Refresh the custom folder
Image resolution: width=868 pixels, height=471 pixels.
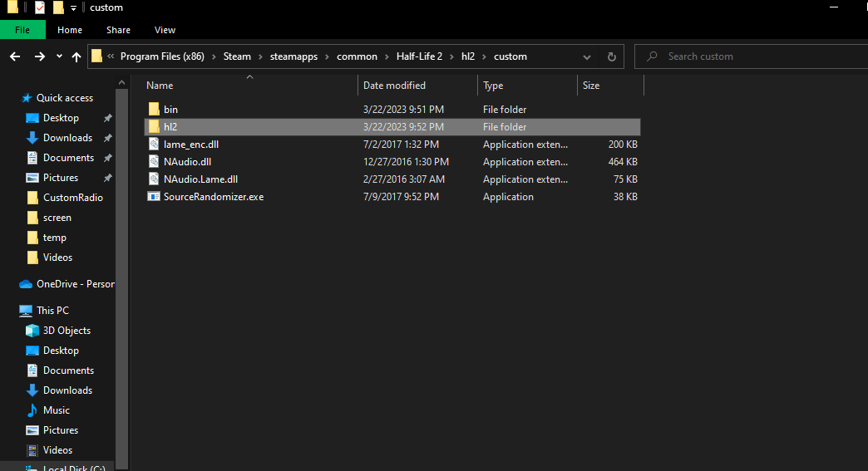pos(612,57)
